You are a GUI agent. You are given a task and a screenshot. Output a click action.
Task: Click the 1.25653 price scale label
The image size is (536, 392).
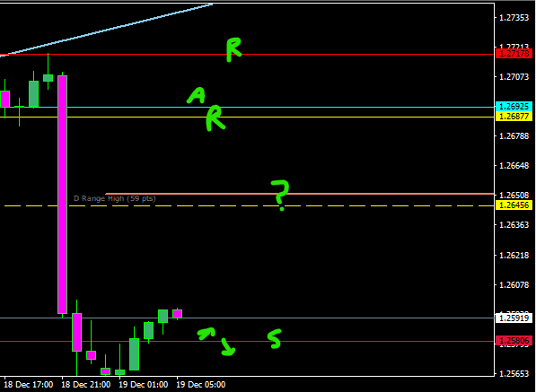click(x=514, y=374)
